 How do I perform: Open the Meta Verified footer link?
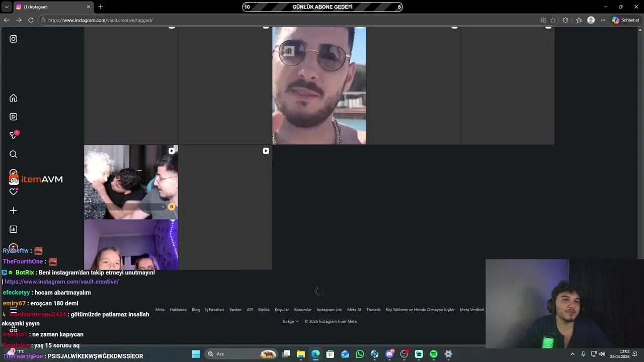pyautogui.click(x=471, y=310)
